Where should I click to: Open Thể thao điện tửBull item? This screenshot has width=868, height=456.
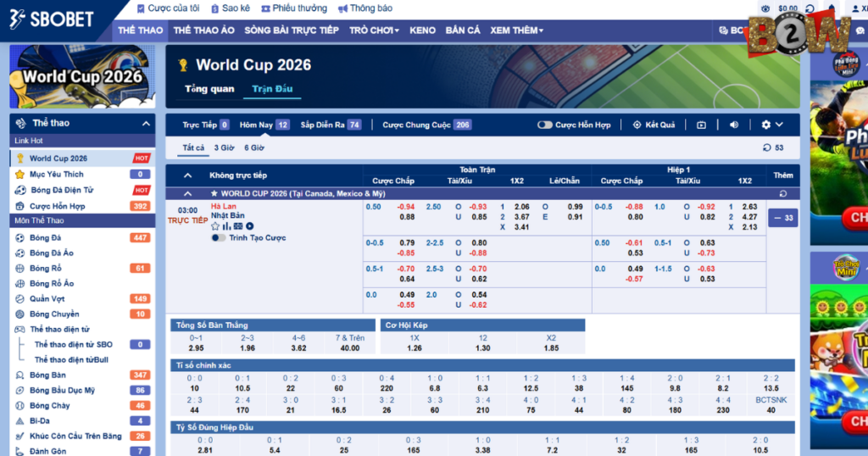tap(71, 359)
